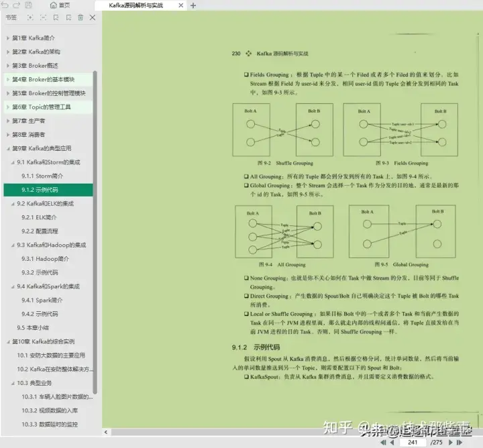Open bookmark 第10章 Kafka的综合实例
The height and width of the screenshot is (448, 483).
pos(44,342)
